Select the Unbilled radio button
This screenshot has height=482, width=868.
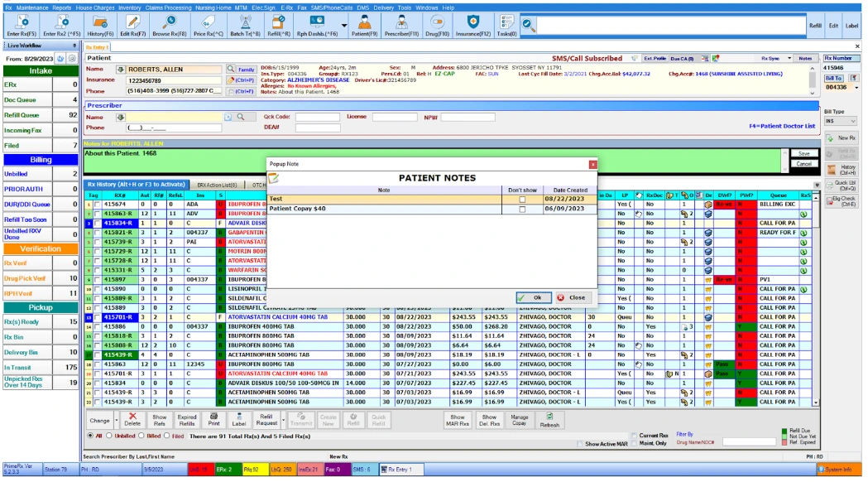[x=109, y=436]
